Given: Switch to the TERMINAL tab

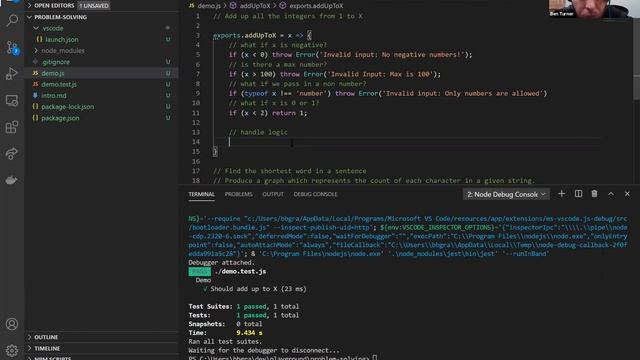Looking at the screenshot, I should pyautogui.click(x=201, y=194).
